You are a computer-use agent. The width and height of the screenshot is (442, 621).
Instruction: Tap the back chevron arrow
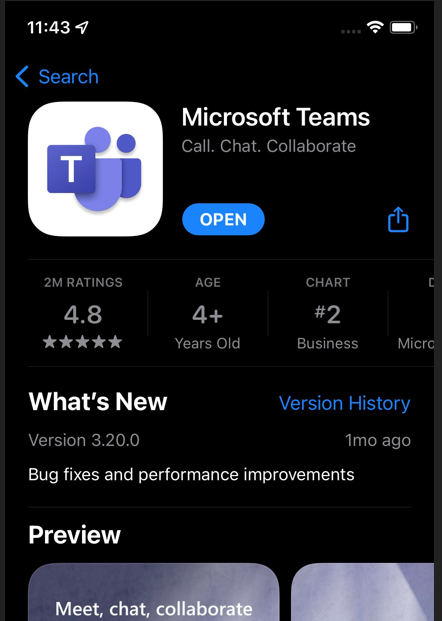point(22,76)
